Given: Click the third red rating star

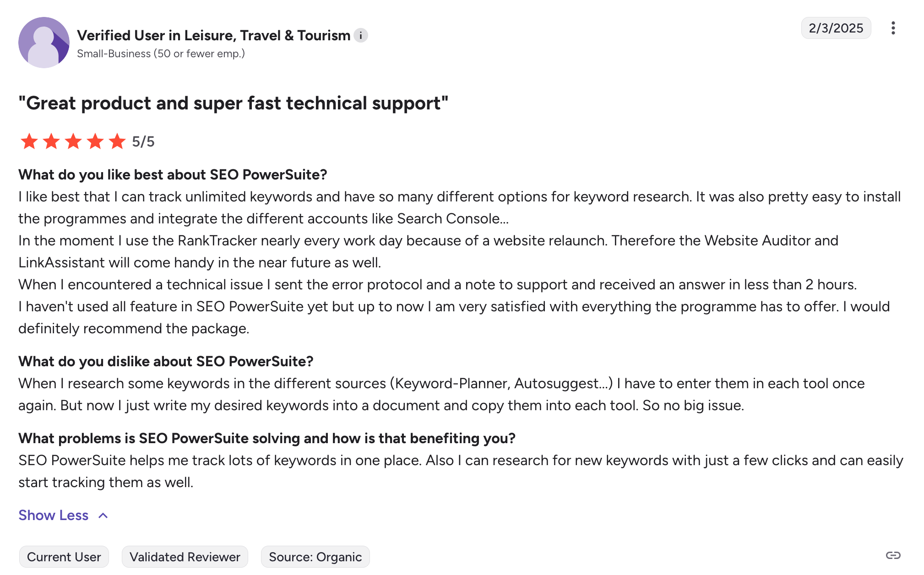Looking at the screenshot, I should 73,141.
